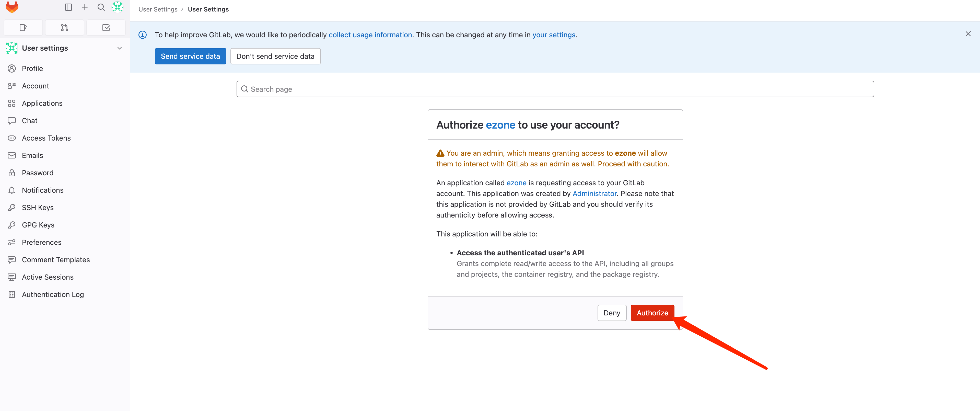This screenshot has height=411, width=980.
Task: Go to SSH Keys settings
Action: pyautogui.click(x=38, y=208)
